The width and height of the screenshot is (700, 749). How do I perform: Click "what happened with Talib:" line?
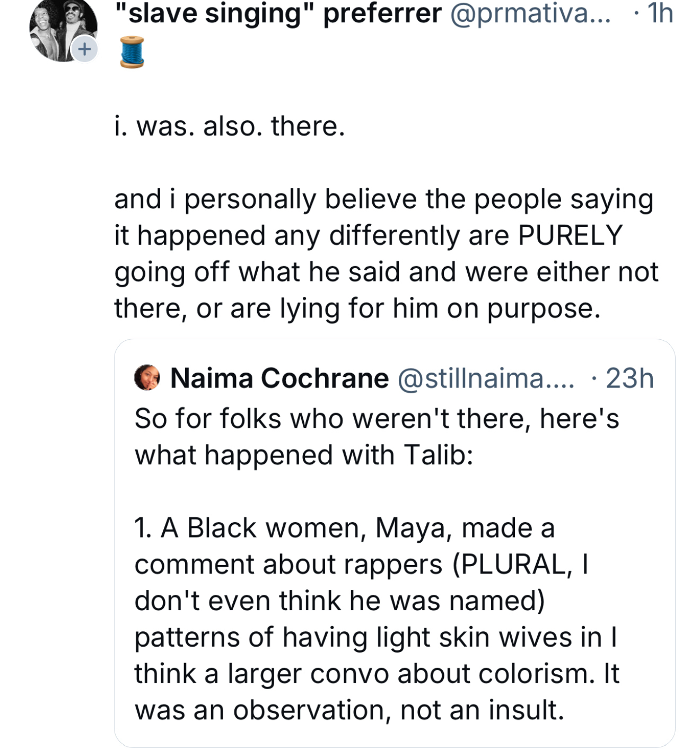click(303, 455)
